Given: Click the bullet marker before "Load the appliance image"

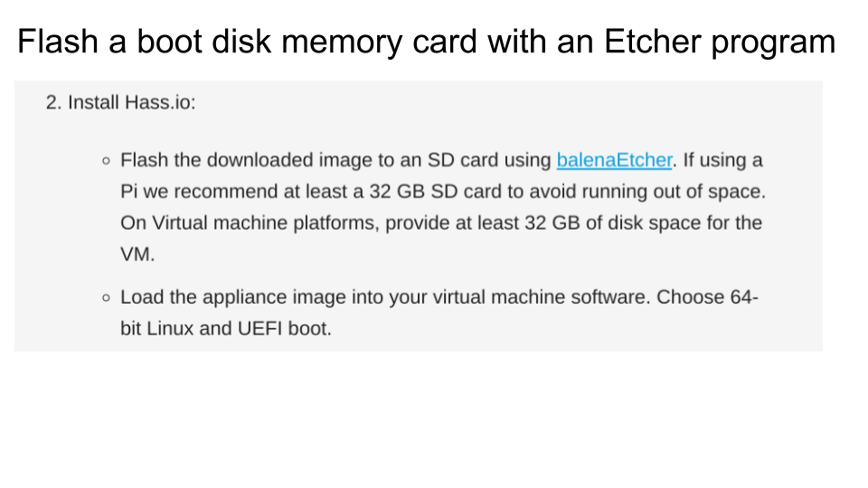Looking at the screenshot, I should (107, 297).
